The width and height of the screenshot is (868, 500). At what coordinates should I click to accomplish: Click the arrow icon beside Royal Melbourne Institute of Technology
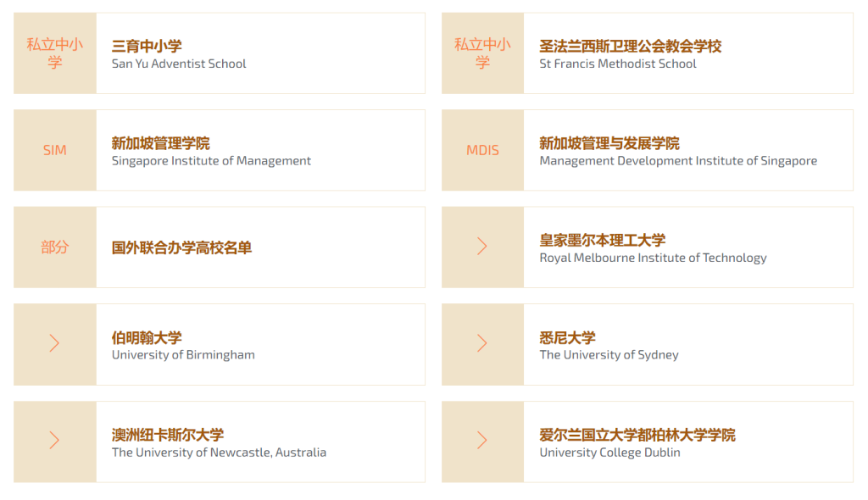[482, 247]
